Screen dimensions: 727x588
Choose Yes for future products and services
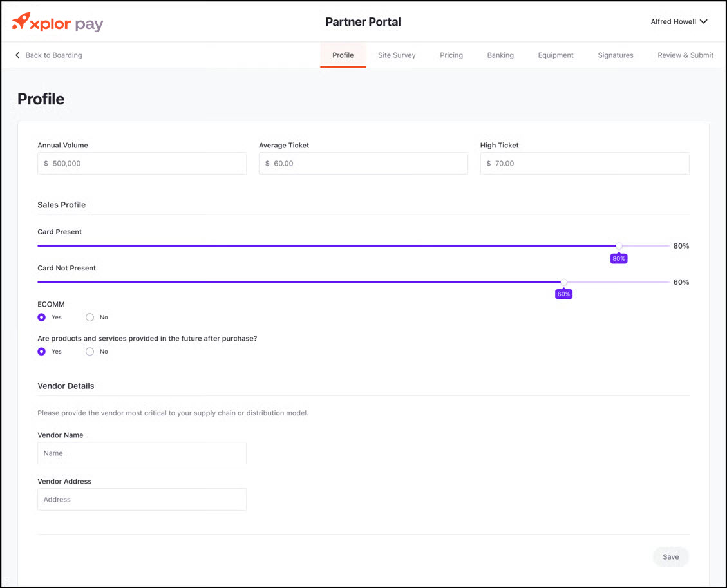pos(42,352)
